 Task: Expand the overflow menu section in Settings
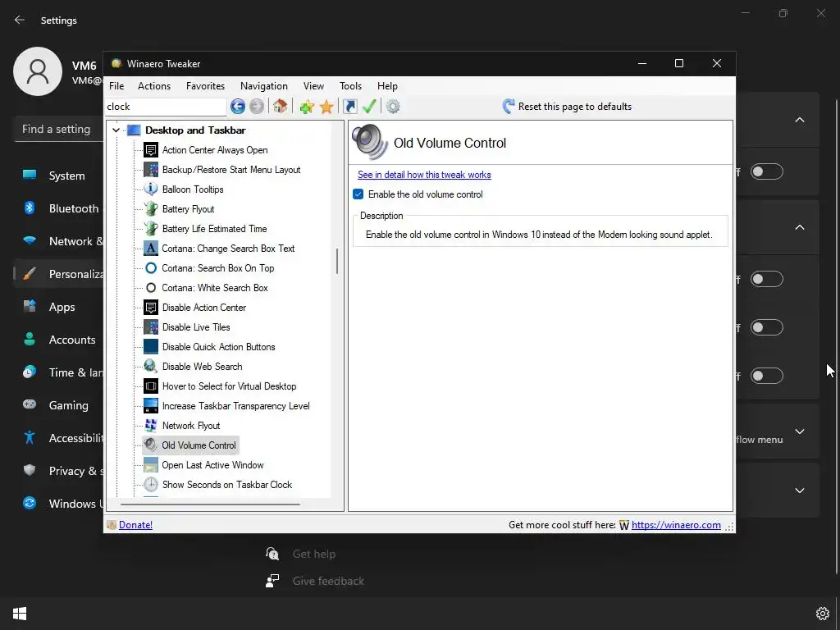(799, 431)
